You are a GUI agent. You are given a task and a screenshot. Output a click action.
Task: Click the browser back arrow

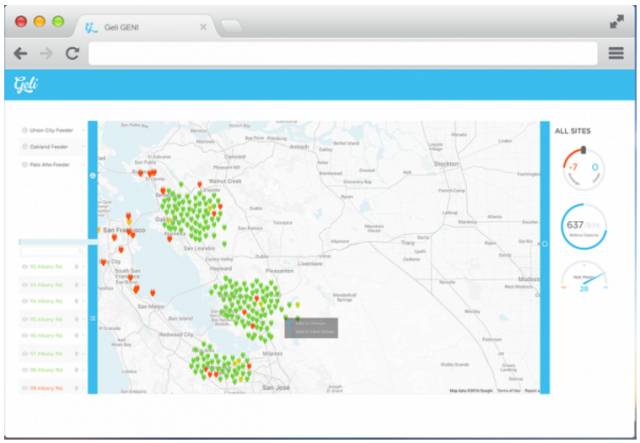pyautogui.click(x=20, y=53)
